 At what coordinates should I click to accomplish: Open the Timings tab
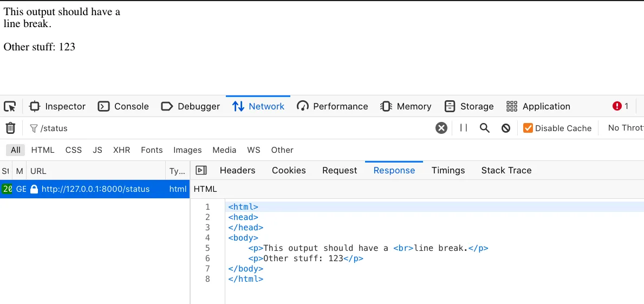point(448,170)
